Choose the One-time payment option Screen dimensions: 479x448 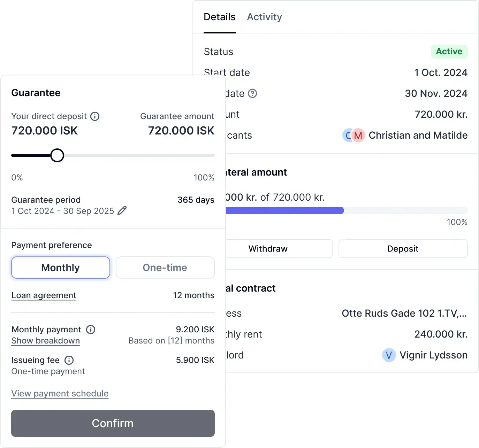pos(165,268)
